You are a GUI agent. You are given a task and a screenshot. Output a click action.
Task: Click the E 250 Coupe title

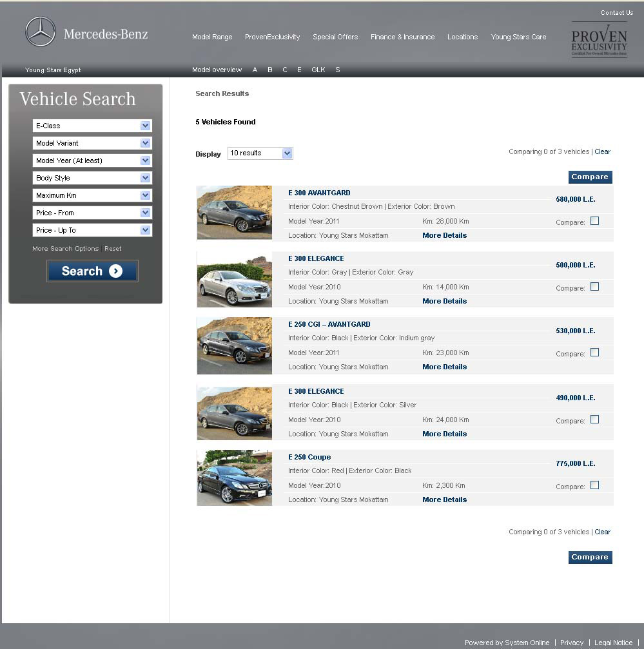[309, 458]
